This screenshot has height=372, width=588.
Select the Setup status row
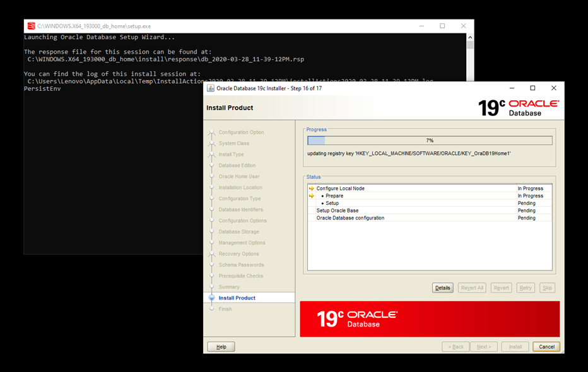(x=430, y=203)
